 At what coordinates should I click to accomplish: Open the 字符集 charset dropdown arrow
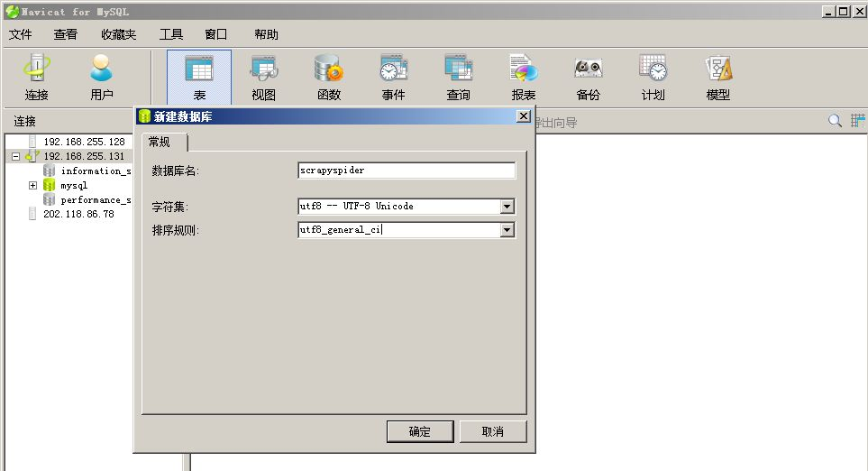click(507, 207)
